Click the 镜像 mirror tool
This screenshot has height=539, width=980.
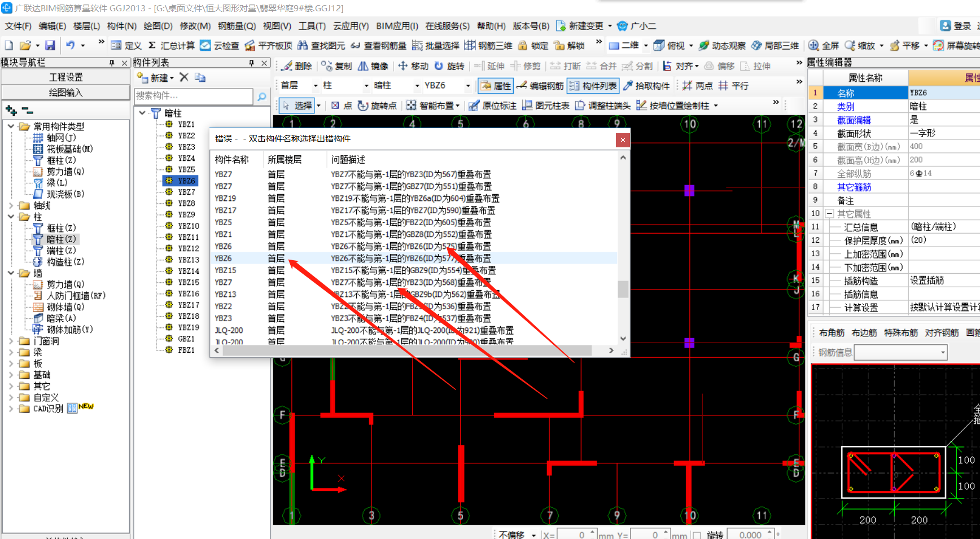(373, 66)
